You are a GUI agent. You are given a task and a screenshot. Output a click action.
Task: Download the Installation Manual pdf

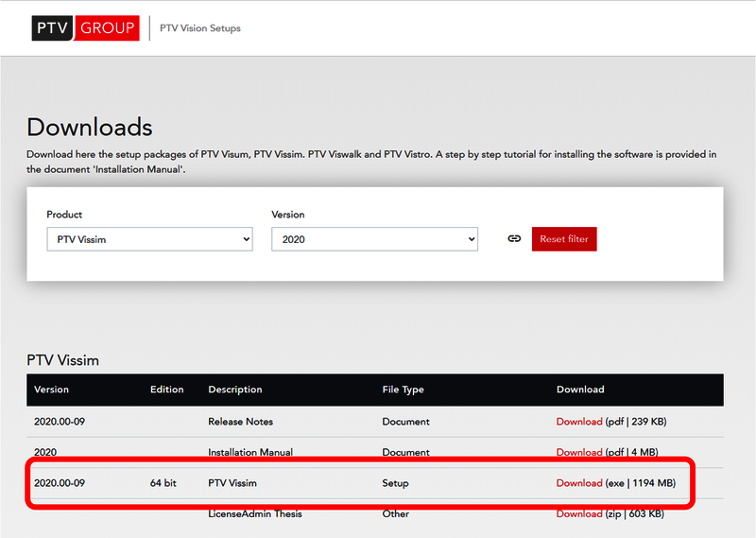(x=578, y=453)
